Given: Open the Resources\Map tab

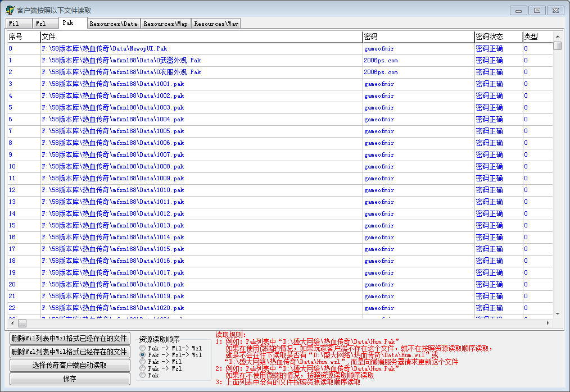Looking at the screenshot, I should 165,24.
